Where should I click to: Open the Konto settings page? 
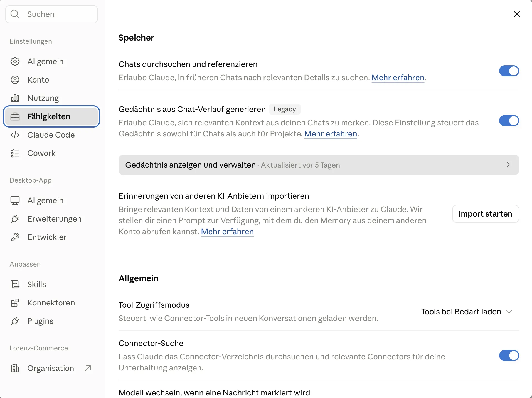pyautogui.click(x=51, y=80)
